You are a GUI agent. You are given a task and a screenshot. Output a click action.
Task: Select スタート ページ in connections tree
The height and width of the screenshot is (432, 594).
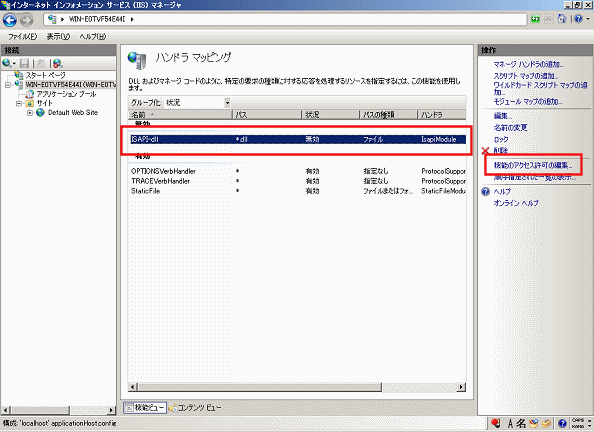[45, 75]
